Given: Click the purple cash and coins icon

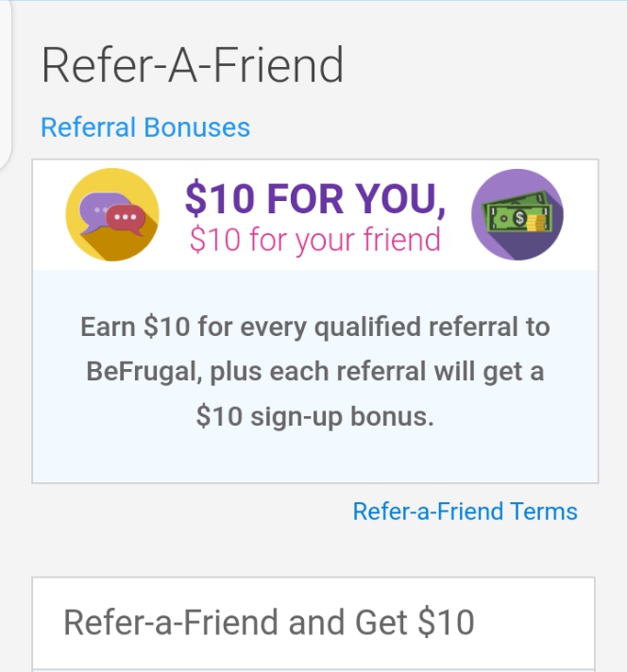Looking at the screenshot, I should [x=517, y=214].
